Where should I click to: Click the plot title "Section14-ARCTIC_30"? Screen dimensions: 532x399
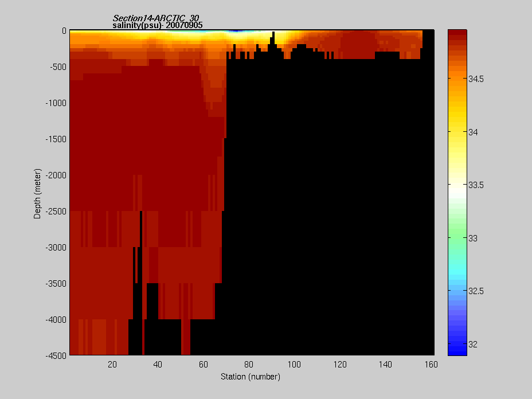pyautogui.click(x=156, y=18)
